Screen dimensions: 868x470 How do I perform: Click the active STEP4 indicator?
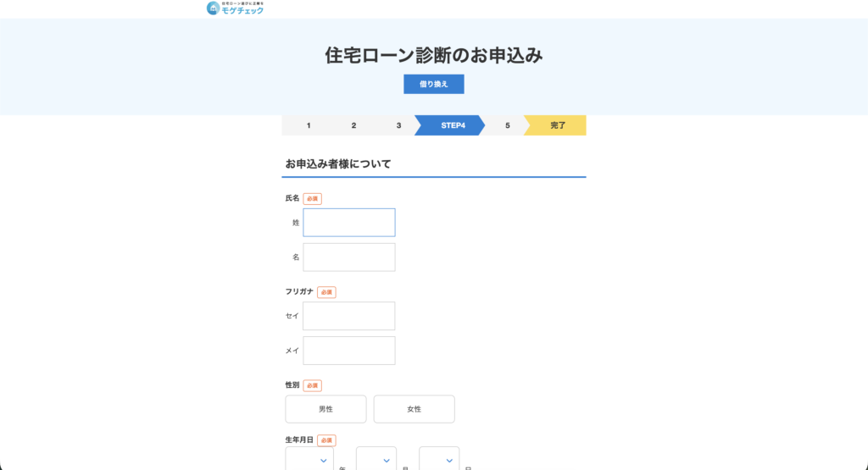(x=453, y=125)
